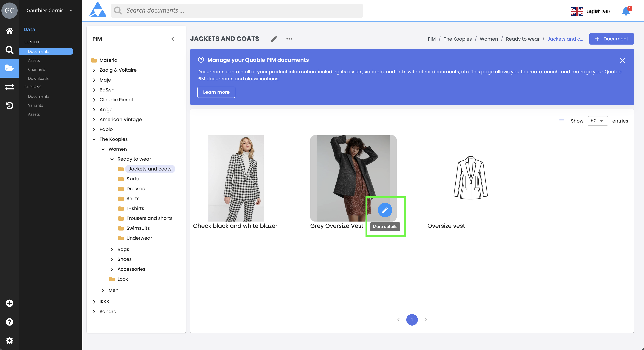Click the import/export arrows sidebar icon
Image resolution: width=644 pixels, height=350 pixels.
[10, 87]
